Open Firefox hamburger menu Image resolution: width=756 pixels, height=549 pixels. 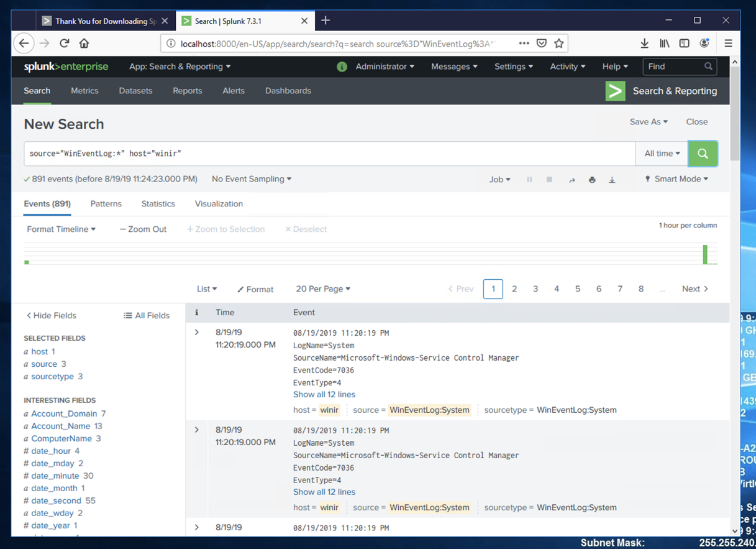coord(728,44)
